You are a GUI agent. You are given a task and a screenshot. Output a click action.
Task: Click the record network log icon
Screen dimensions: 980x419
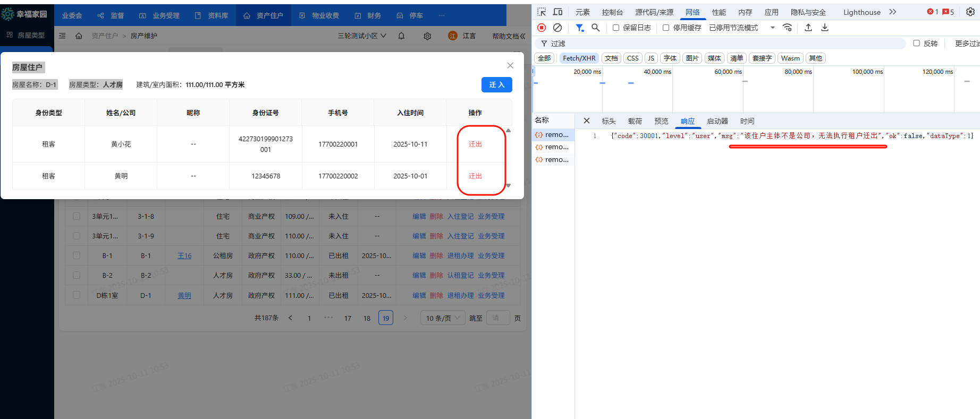click(542, 28)
